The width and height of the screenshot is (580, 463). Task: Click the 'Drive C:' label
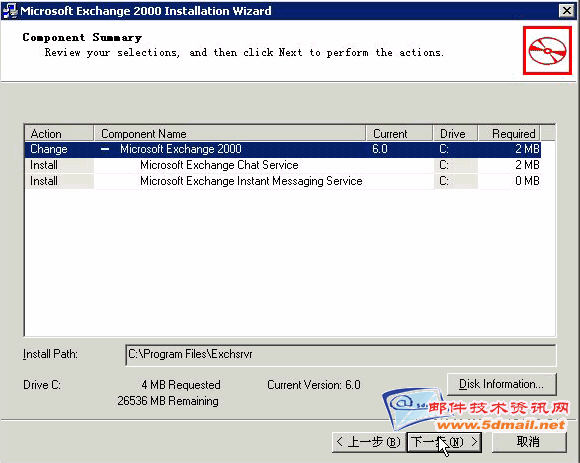(x=42, y=385)
